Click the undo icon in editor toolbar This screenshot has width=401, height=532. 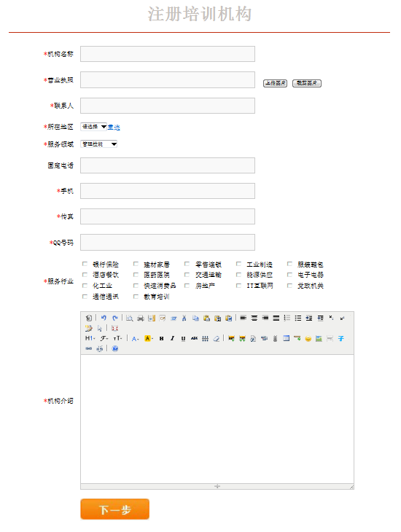(x=104, y=318)
